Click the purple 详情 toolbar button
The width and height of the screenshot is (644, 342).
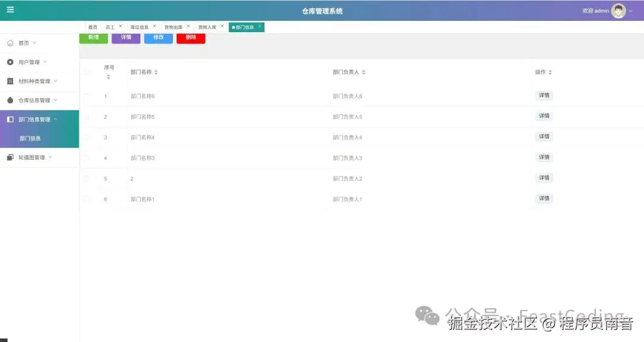click(x=126, y=38)
